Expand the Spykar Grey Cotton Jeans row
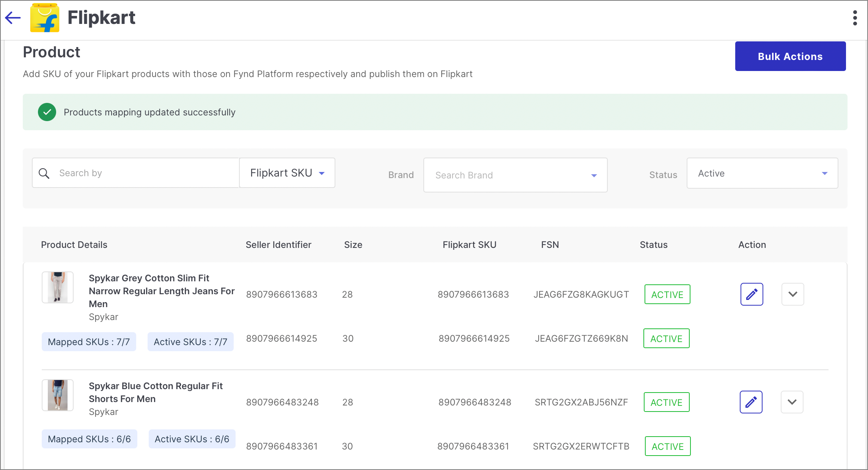Image resolution: width=868 pixels, height=470 pixels. (x=793, y=294)
